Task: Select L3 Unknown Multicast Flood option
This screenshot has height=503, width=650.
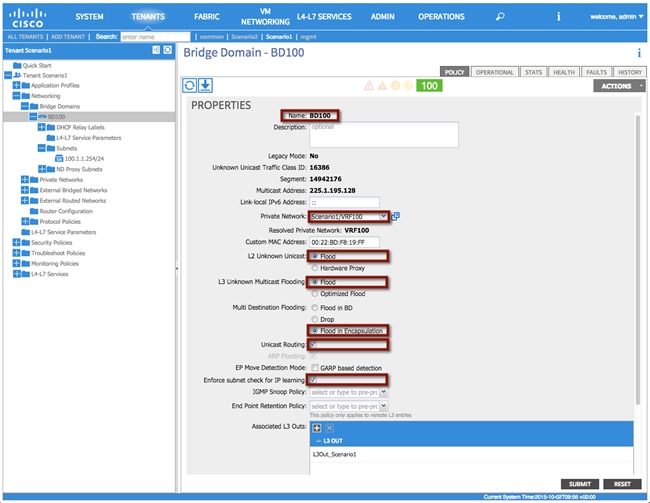Action: click(x=315, y=282)
